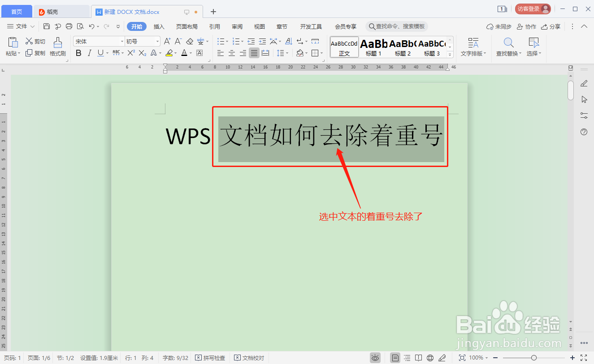Image resolution: width=594 pixels, height=364 pixels.
Task: Open the Insert (插入) tab
Action: tap(159, 26)
